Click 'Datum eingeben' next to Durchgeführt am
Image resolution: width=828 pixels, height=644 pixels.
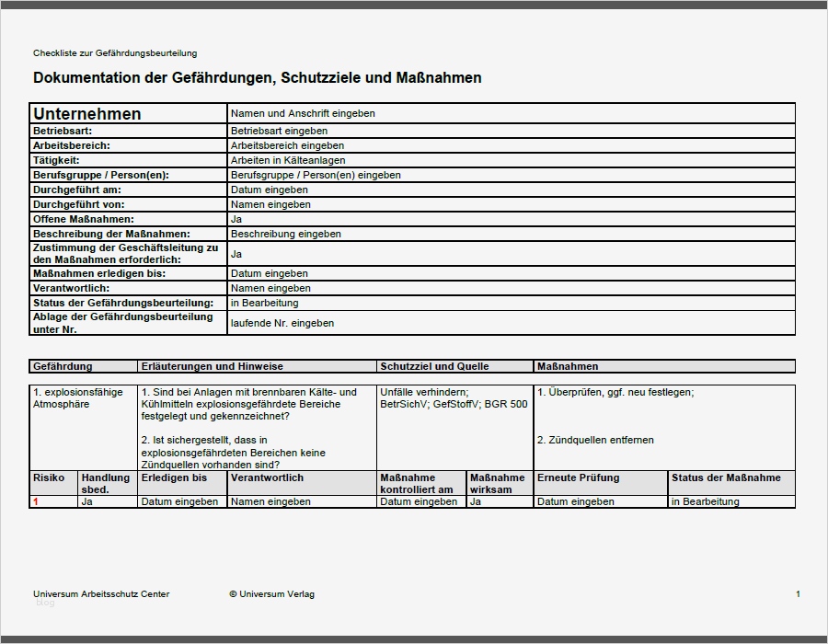coord(269,190)
